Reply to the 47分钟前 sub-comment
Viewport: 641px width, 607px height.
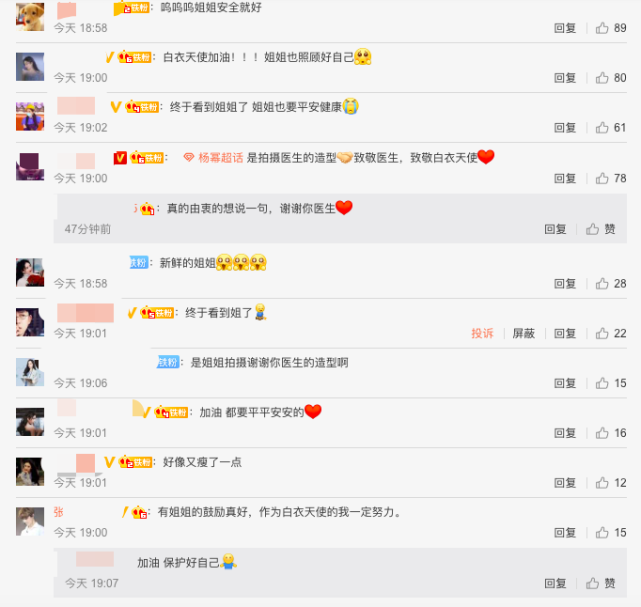coord(555,229)
